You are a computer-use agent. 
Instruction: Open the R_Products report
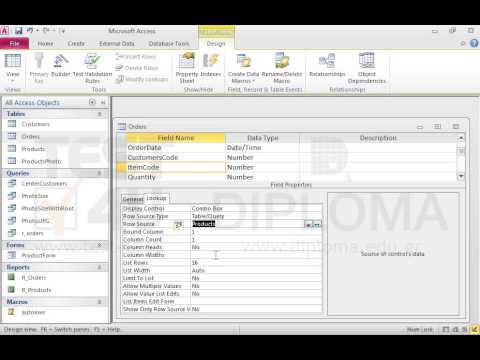point(36,290)
